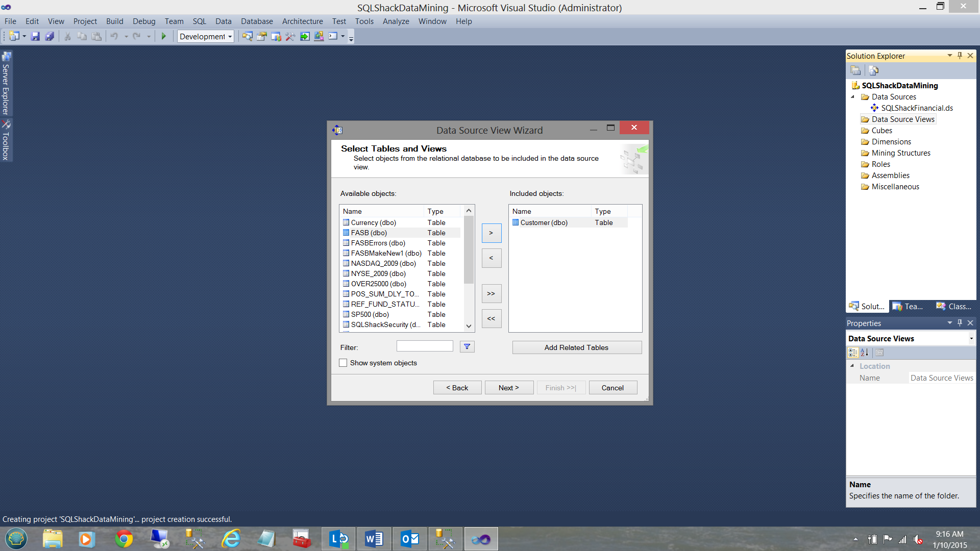The height and width of the screenshot is (551, 980).
Task: Click Alphabetical sort icon in Properties
Action: 865,353
